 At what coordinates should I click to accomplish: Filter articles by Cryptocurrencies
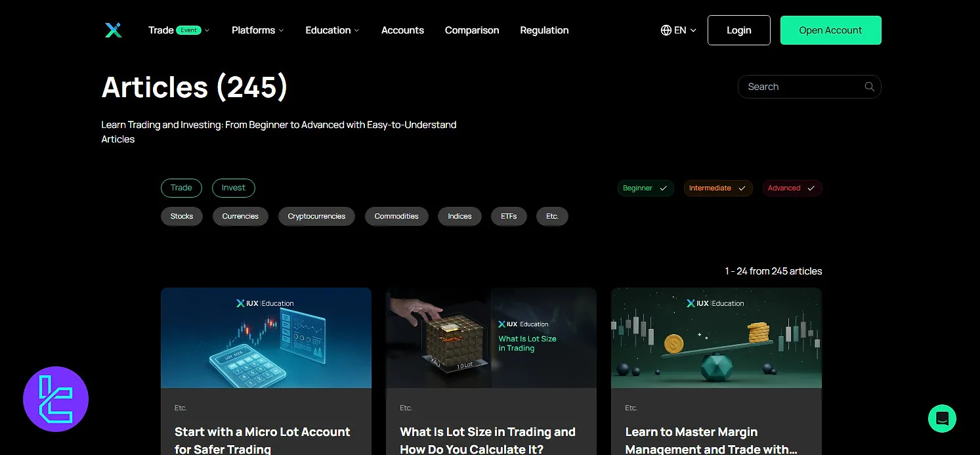click(316, 216)
